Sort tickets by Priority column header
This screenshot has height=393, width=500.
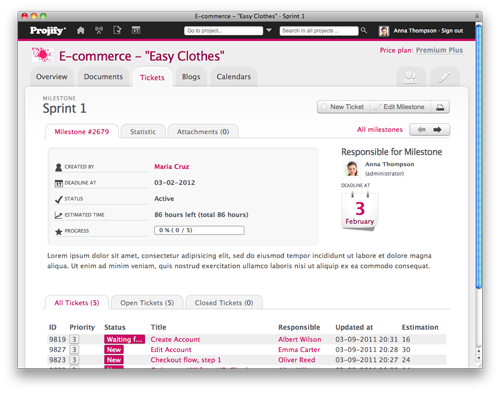[82, 327]
